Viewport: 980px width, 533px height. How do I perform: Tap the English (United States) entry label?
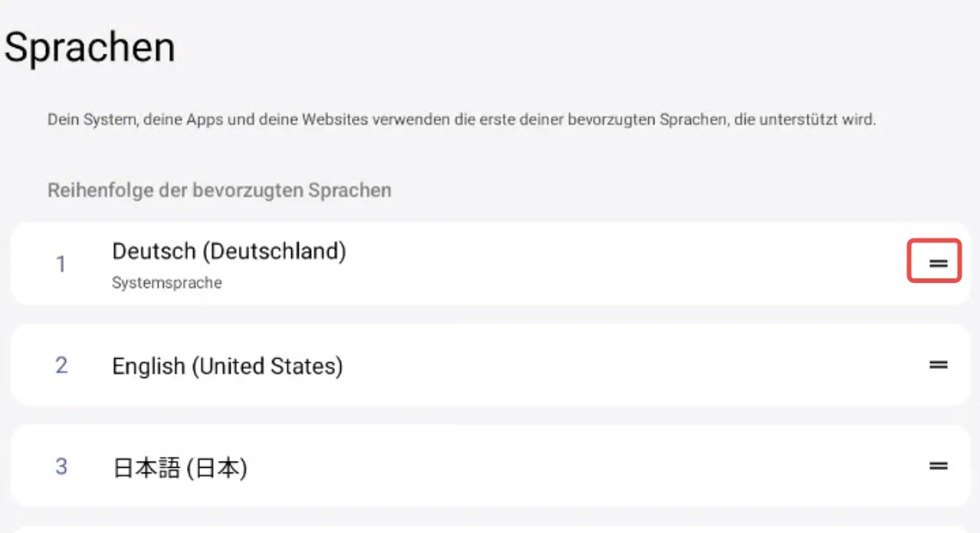pyautogui.click(x=227, y=366)
